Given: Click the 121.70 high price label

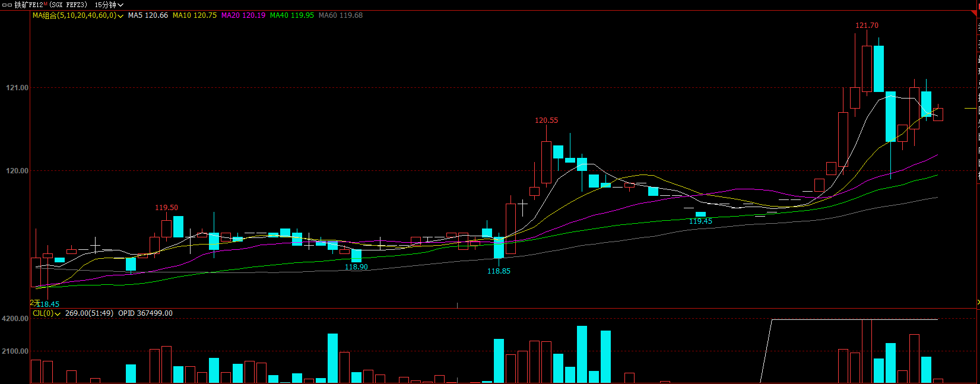Looking at the screenshot, I should (x=867, y=26).
